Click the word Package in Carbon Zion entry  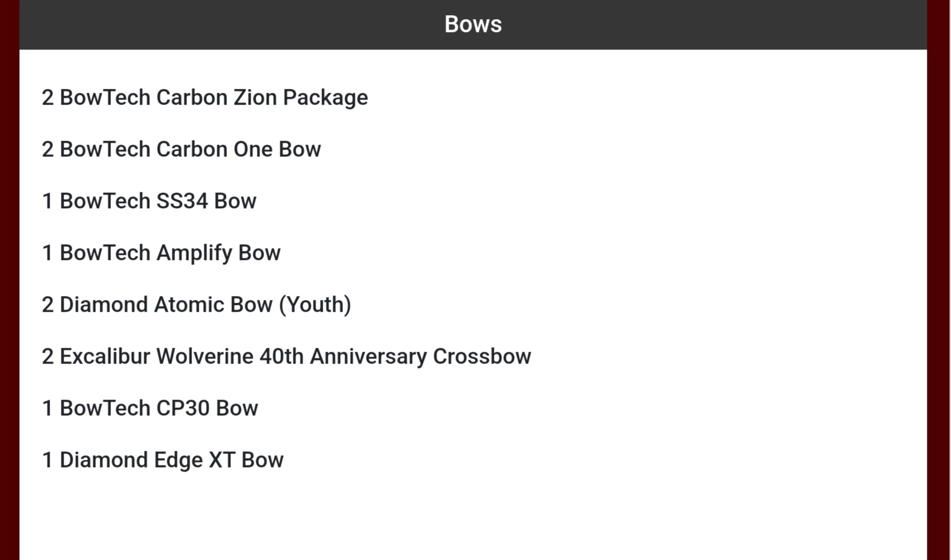point(325,98)
